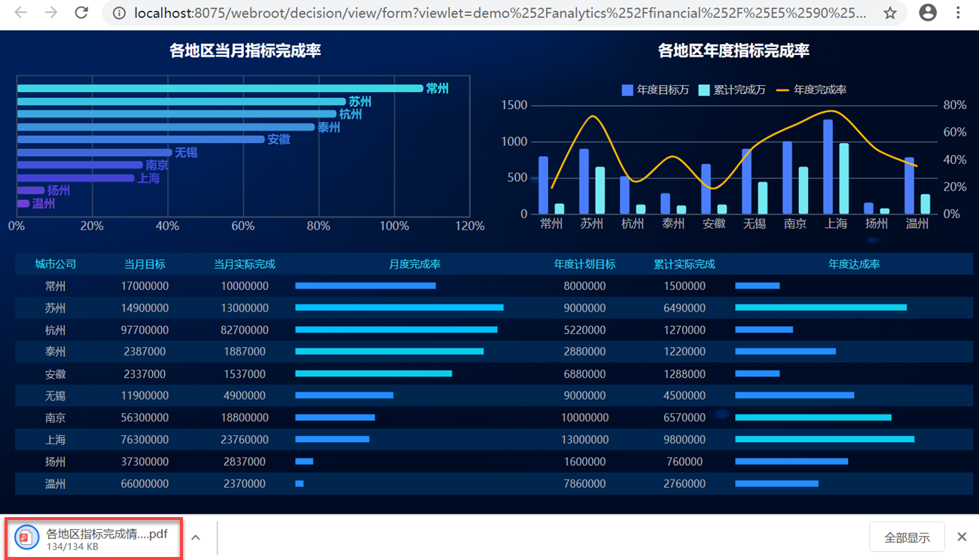This screenshot has width=979, height=560.
Task: Click the value 4900000 in 无锡 row
Action: point(245,396)
